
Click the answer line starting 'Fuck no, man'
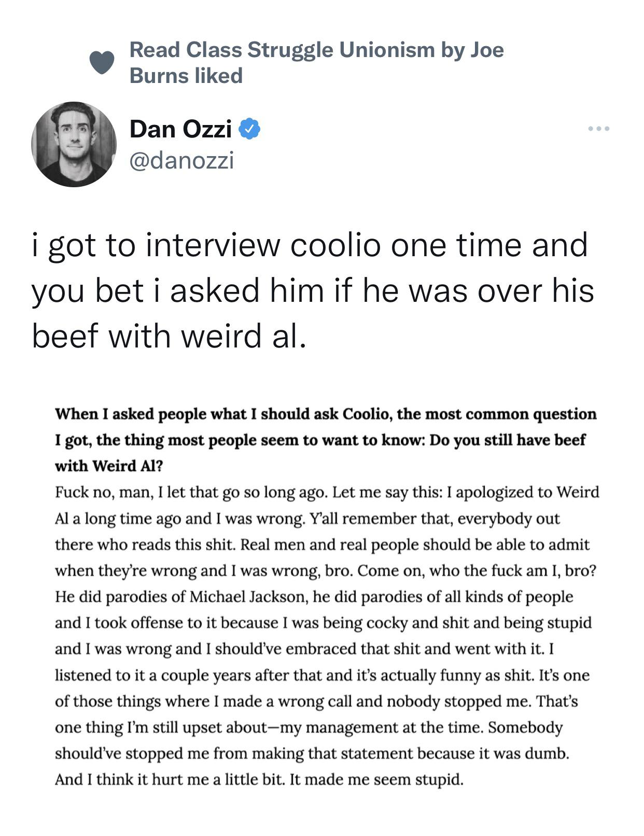327,492
